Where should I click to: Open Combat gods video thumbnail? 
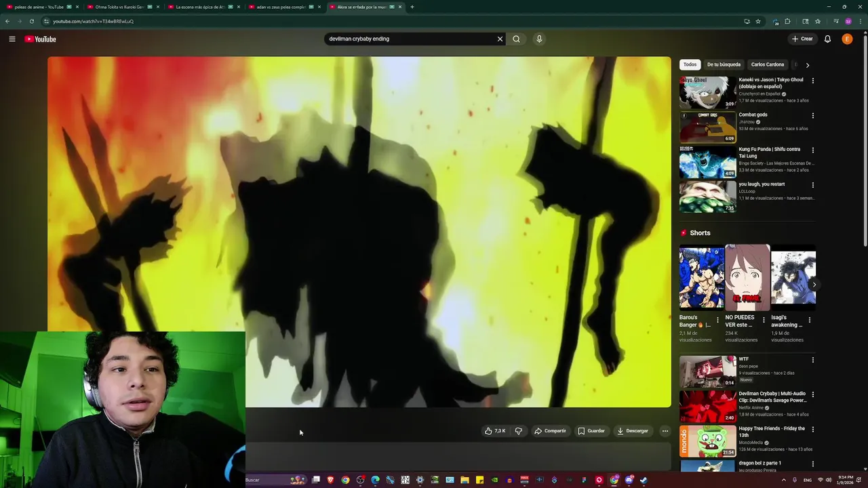pyautogui.click(x=708, y=127)
